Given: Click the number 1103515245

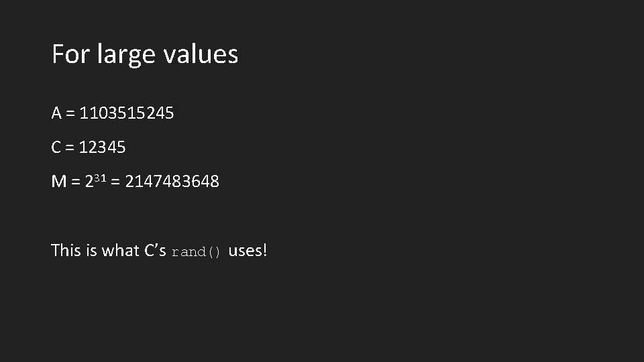Looking at the screenshot, I should pos(127,113).
